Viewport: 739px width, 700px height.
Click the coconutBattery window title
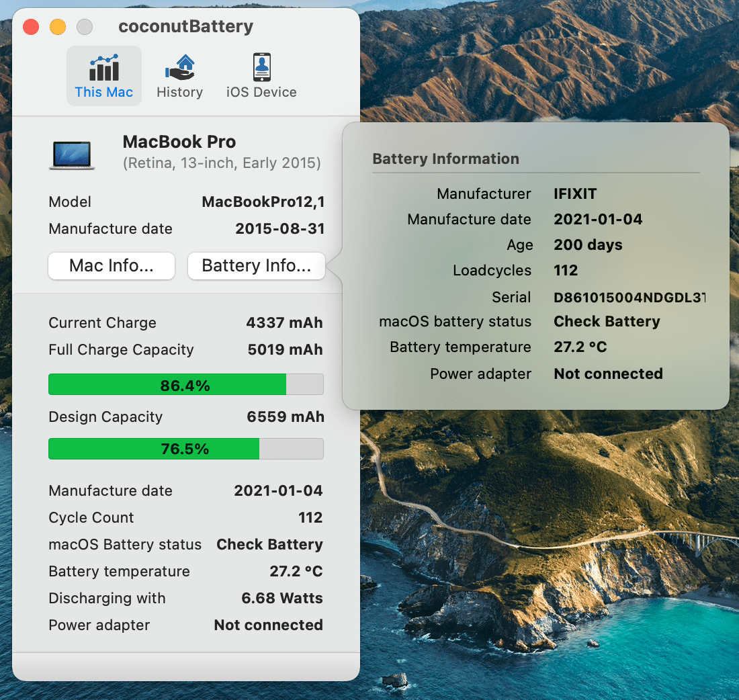pyautogui.click(x=185, y=26)
